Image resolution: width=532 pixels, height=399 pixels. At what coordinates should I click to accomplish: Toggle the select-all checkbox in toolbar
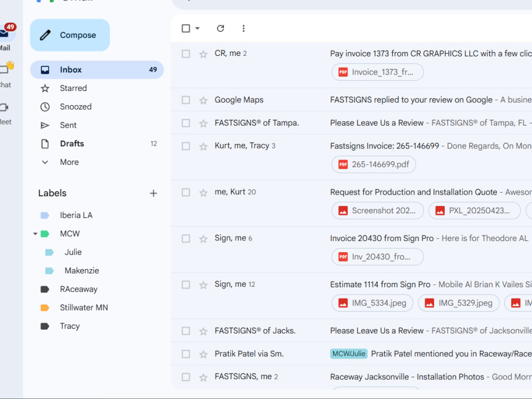(x=186, y=29)
